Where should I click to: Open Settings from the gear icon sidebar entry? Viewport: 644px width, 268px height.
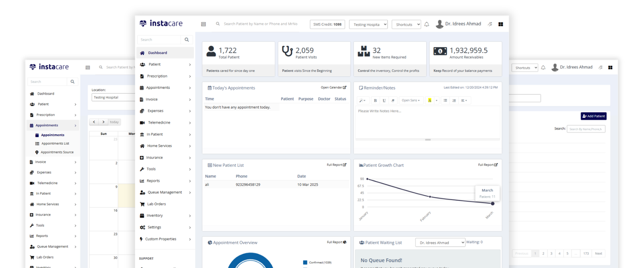154,227
